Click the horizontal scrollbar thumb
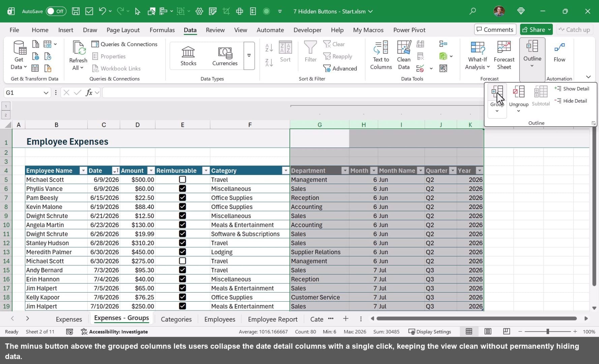Screen dimensions: 599x364 point(477,318)
